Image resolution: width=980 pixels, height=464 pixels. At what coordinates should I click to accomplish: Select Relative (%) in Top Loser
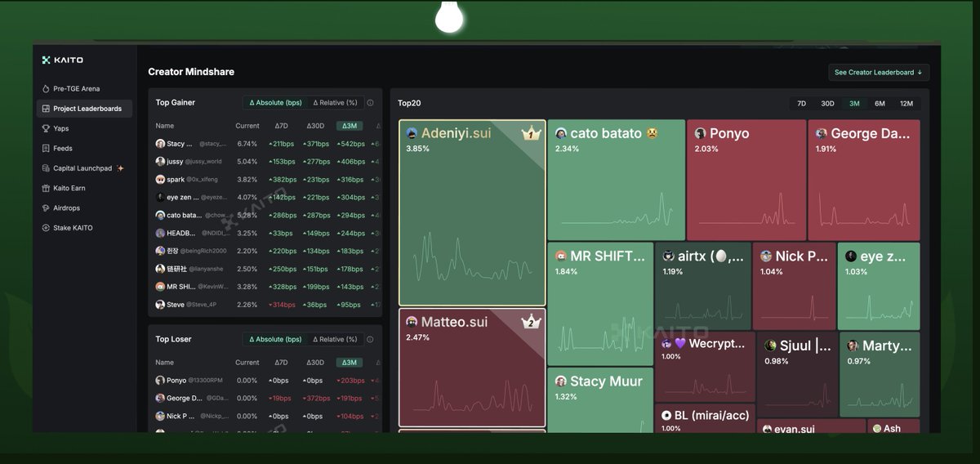(x=335, y=339)
